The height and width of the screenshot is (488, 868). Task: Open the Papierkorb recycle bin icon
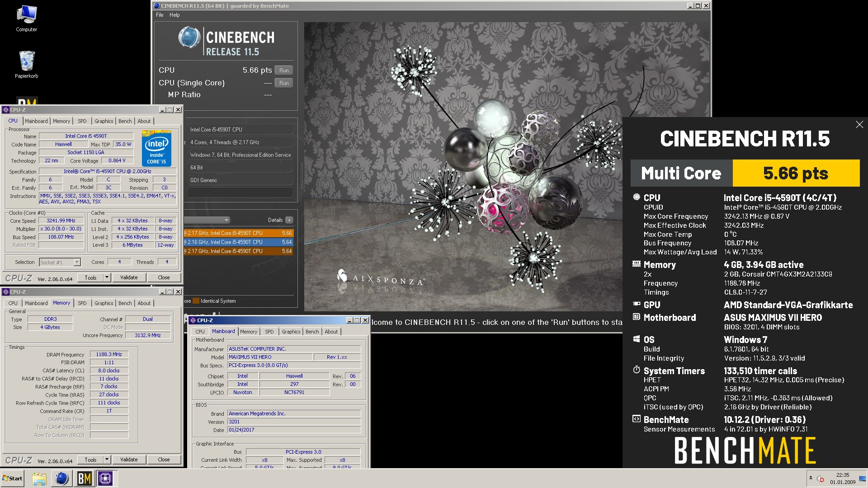(26, 64)
